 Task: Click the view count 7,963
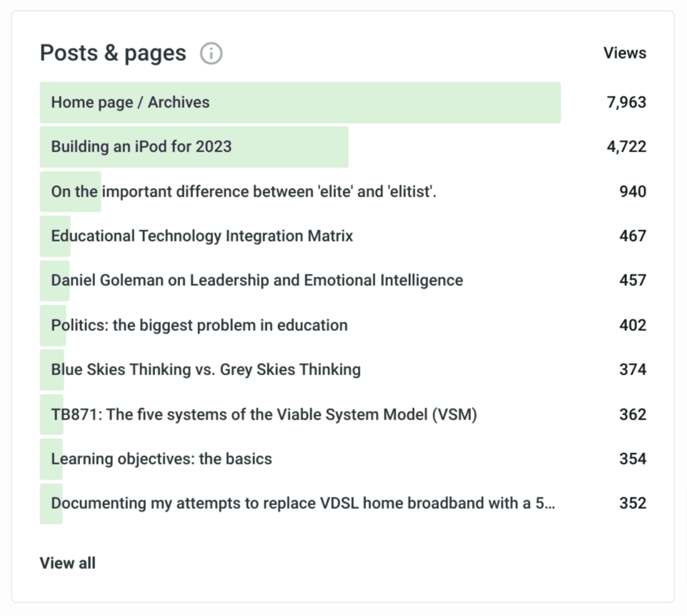tap(626, 102)
